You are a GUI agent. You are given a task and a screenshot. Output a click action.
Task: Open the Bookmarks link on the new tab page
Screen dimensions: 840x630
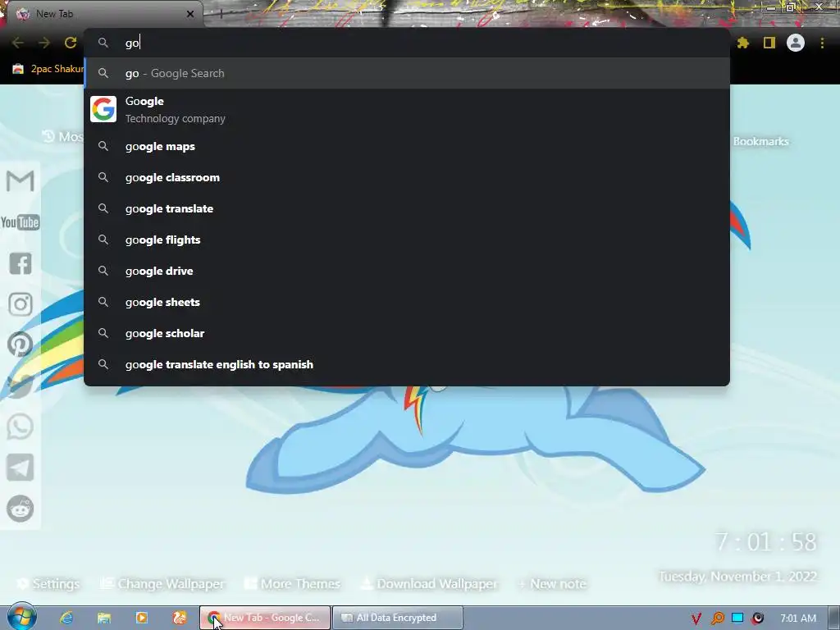coord(760,141)
